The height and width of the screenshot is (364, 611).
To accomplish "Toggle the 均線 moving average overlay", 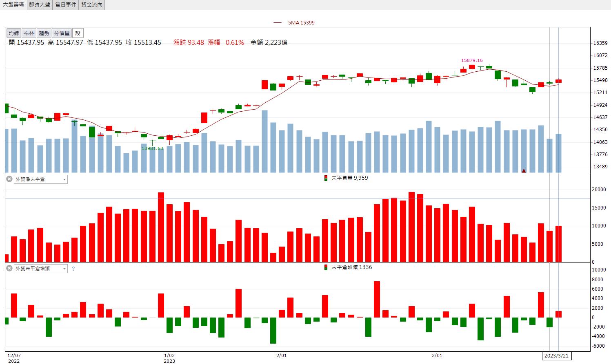I will point(14,33).
